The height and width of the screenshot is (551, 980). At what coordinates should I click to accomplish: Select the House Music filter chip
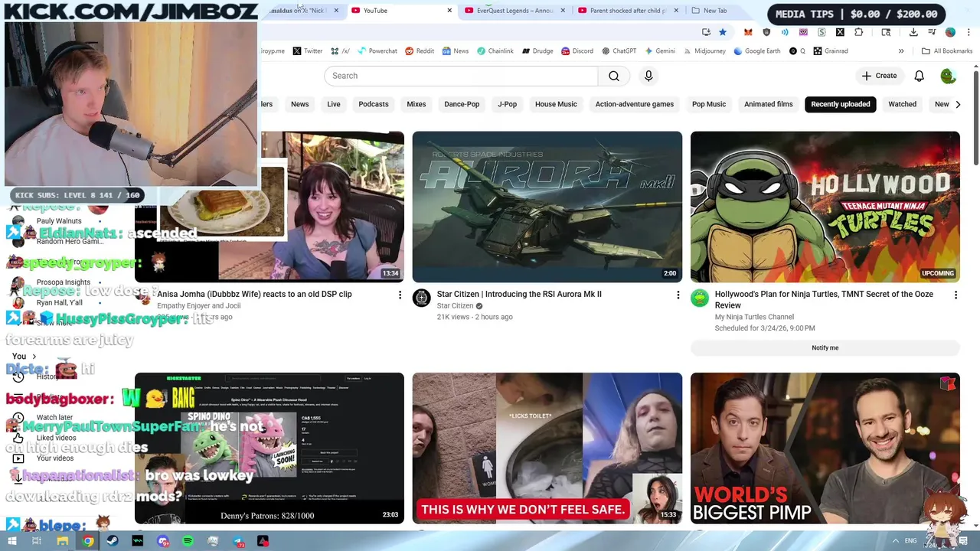pyautogui.click(x=556, y=104)
